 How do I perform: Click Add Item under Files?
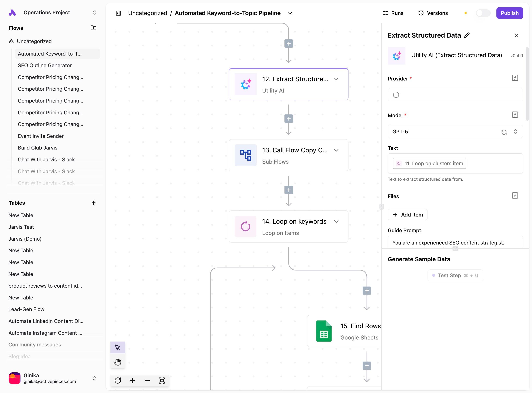(x=407, y=215)
